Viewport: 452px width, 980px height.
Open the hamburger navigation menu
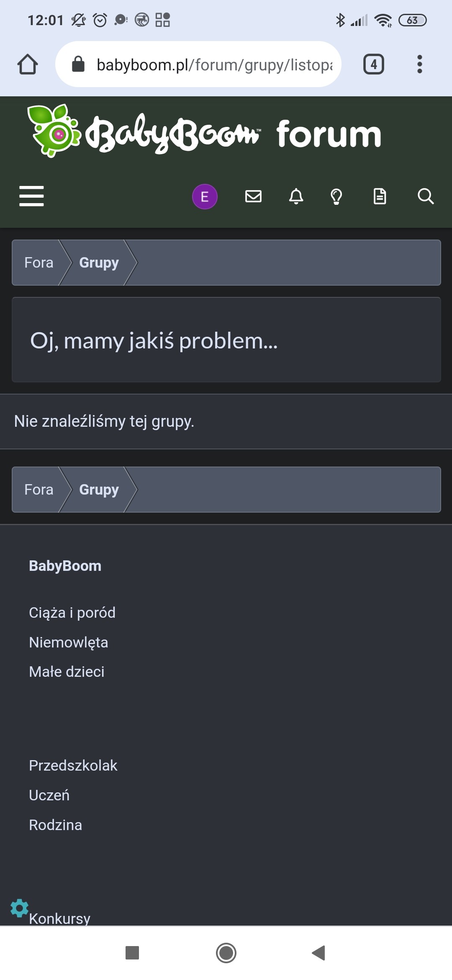31,196
